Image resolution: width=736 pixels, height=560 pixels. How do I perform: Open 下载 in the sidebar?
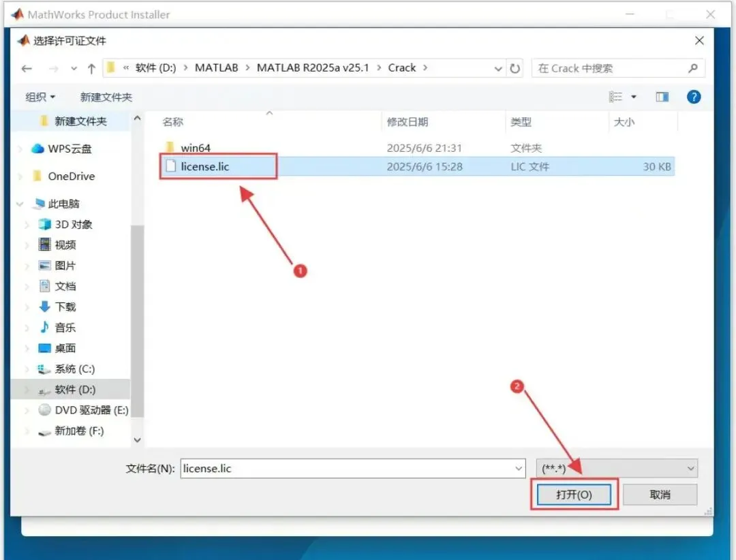(x=65, y=307)
